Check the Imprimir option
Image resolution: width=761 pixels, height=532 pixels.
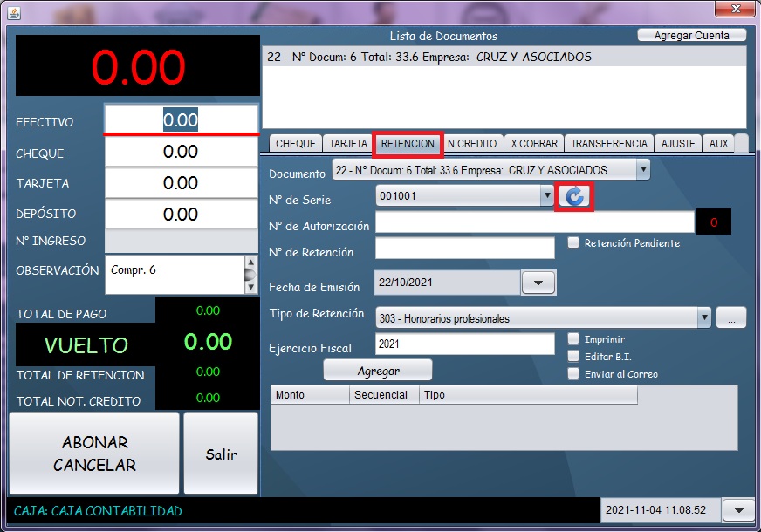point(573,339)
